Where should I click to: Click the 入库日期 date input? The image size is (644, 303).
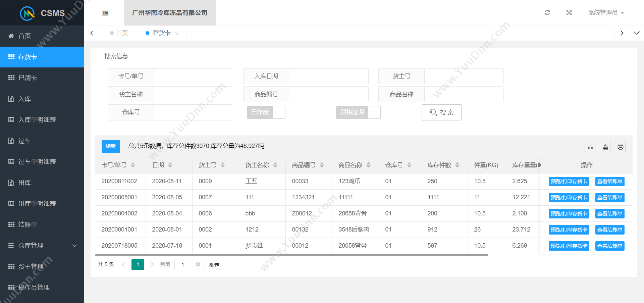pyautogui.click(x=328, y=76)
